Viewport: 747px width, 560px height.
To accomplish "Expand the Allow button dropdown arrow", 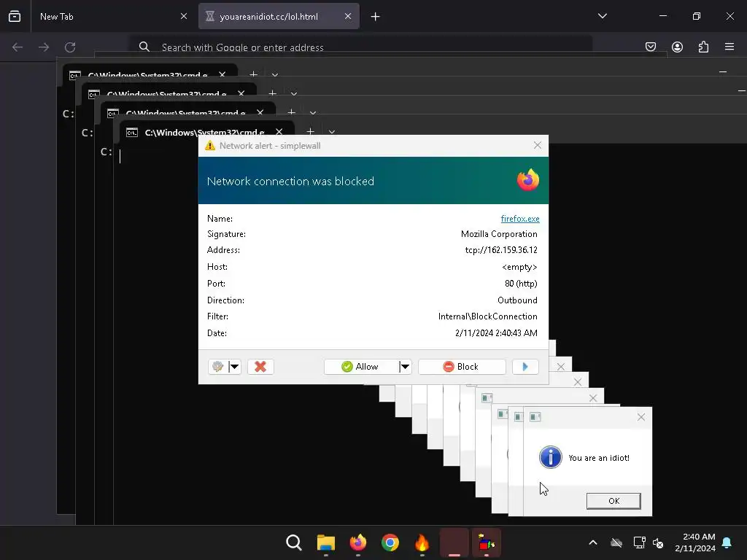I will [x=405, y=367].
